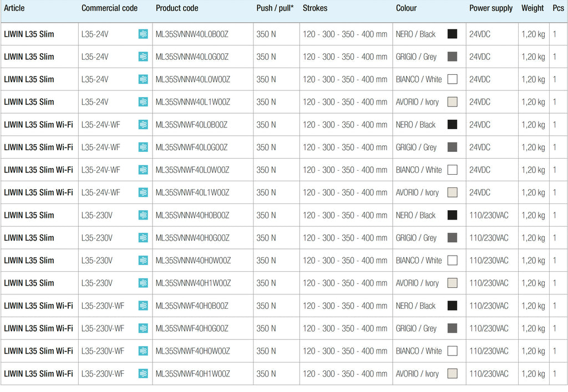Click the white swatch in the ML35SVNNW40L0W00Z row
This screenshot has height=392, width=568.
coord(452,79)
